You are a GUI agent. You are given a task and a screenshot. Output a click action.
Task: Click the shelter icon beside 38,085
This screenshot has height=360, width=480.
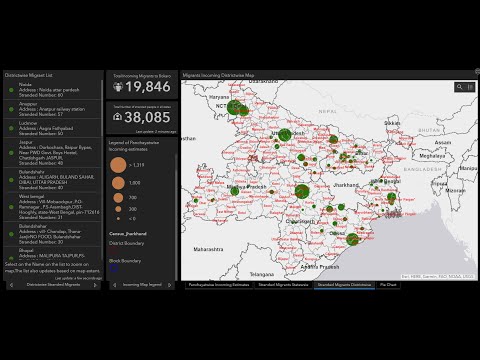[117, 117]
